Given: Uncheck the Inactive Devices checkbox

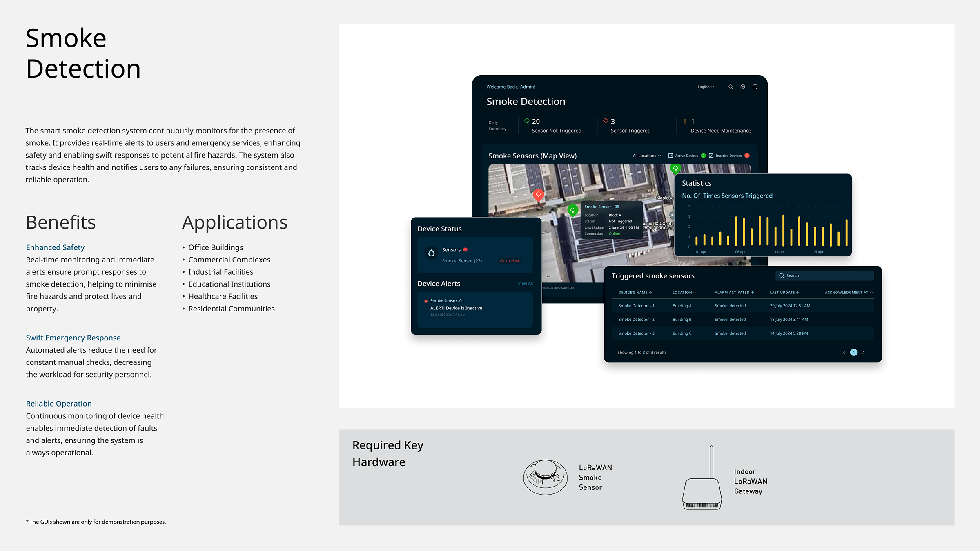Looking at the screenshot, I should (x=711, y=156).
